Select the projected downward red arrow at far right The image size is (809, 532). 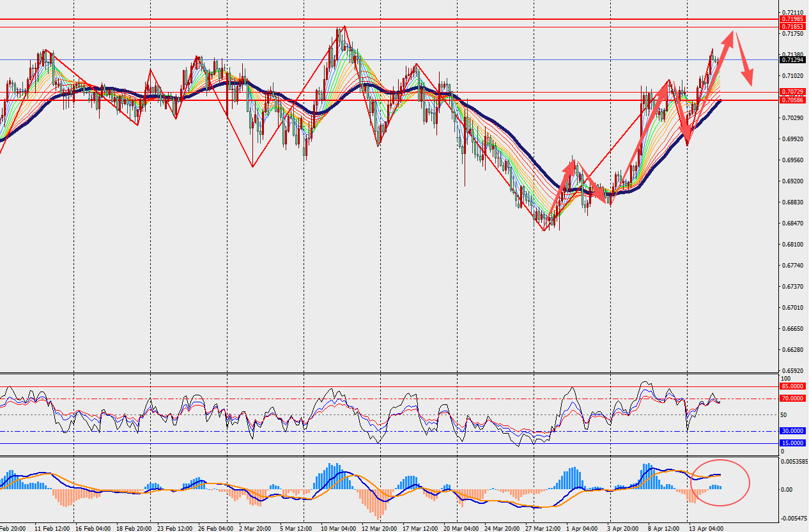click(744, 59)
